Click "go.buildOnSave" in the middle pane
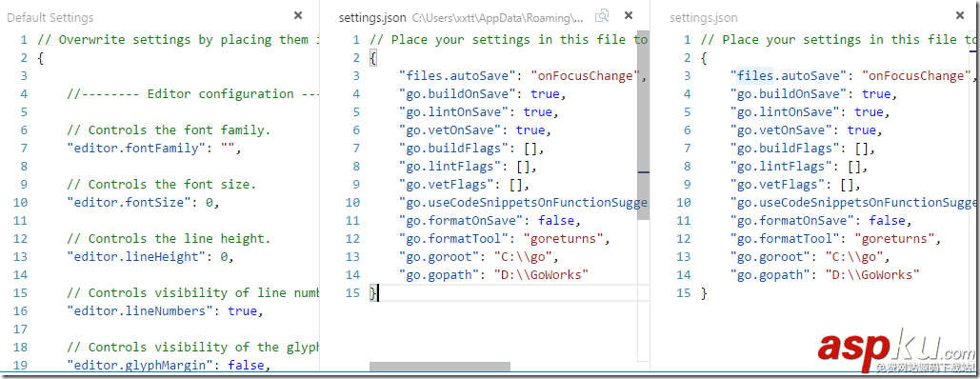The image size is (980, 379). click(x=457, y=94)
